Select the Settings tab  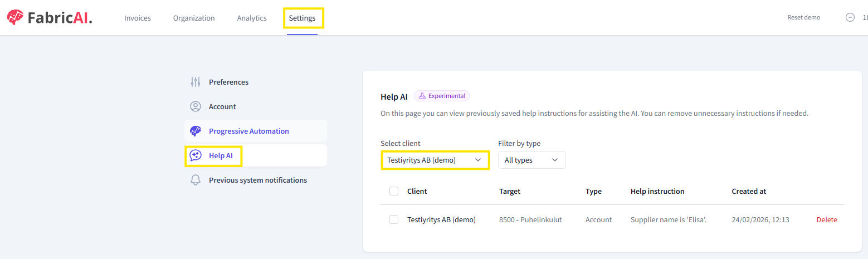pos(302,18)
